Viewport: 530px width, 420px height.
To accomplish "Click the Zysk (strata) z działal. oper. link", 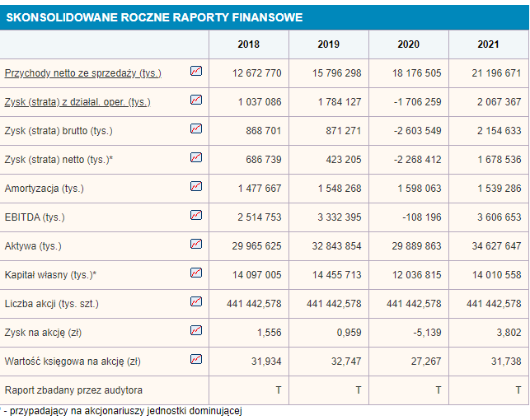I will click(77, 102).
